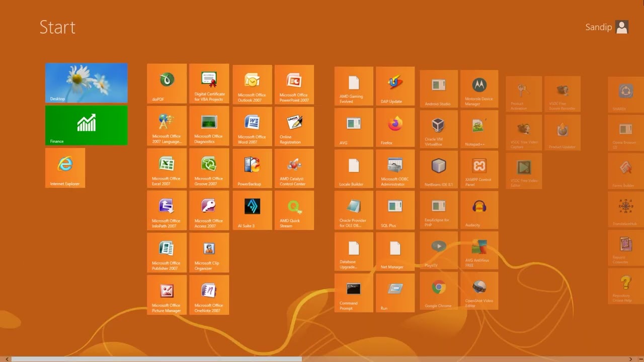Launch Android Studio tile
644x362 pixels.
439,89
